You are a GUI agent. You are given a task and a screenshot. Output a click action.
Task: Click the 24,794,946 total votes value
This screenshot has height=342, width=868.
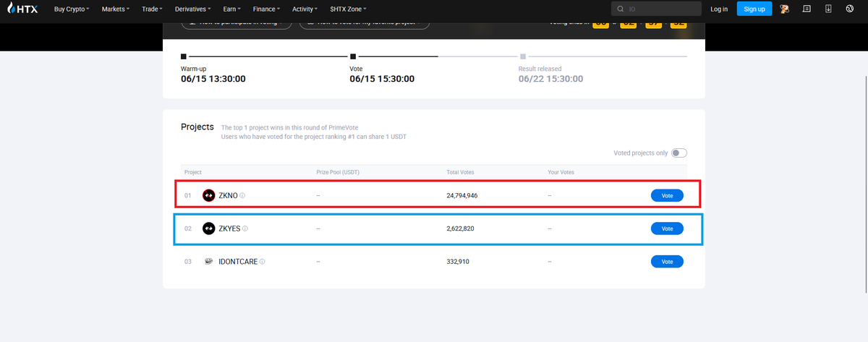coord(462,195)
